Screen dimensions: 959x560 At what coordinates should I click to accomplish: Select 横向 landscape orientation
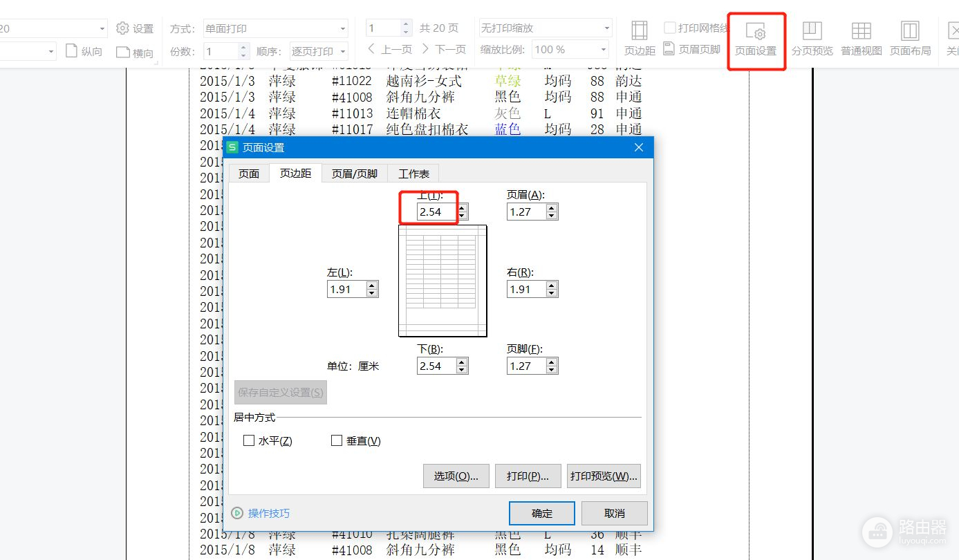(x=135, y=52)
